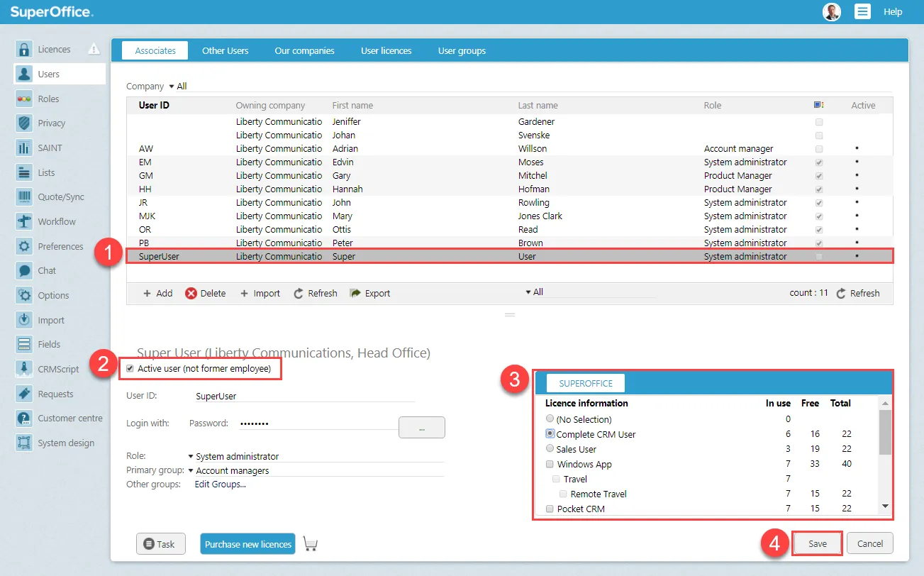This screenshot has height=576, width=924.
Task: Enable the Windows App licence checkbox
Action: (550, 465)
